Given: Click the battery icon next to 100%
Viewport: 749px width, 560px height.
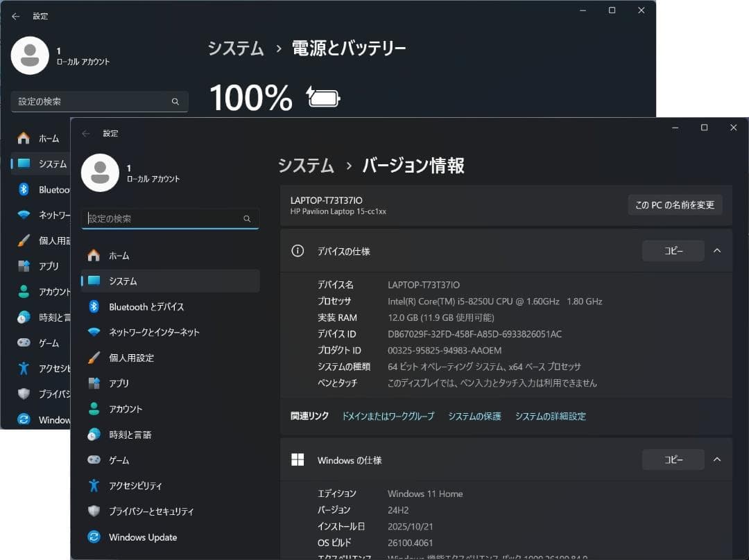Looking at the screenshot, I should coord(322,97).
